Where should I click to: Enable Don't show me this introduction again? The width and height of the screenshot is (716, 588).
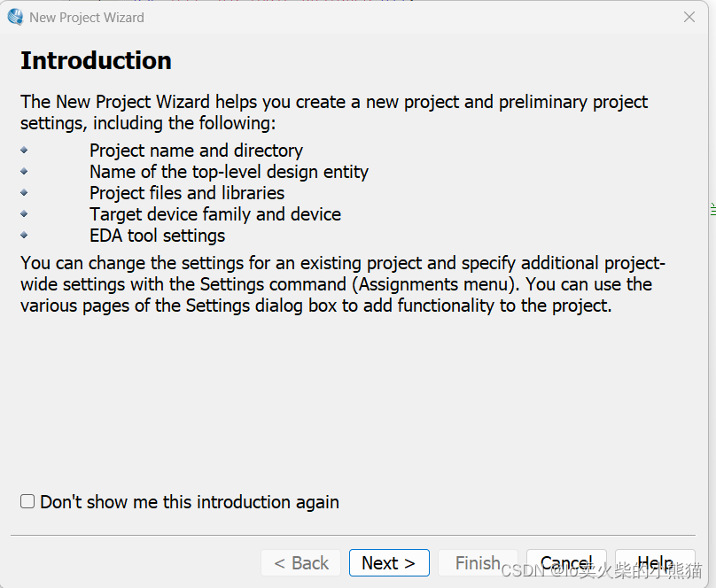[x=28, y=502]
